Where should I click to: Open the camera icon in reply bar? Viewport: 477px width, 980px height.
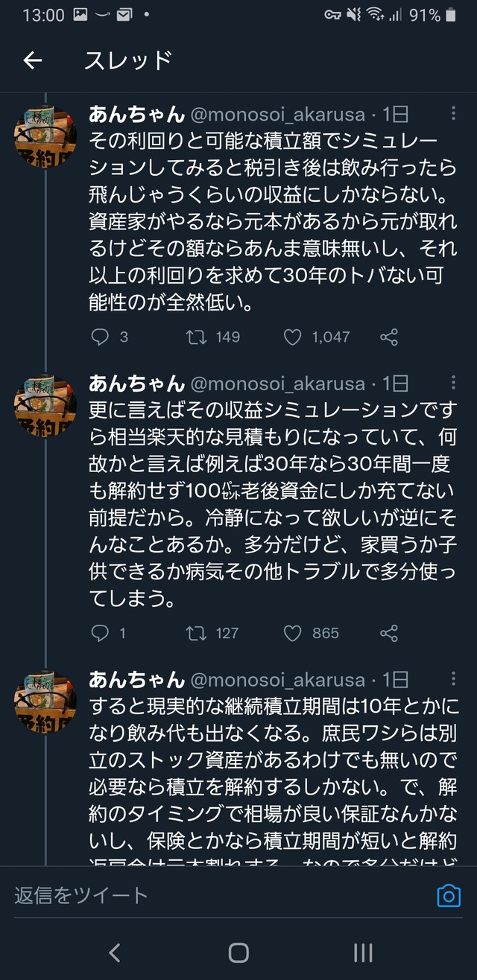(x=448, y=895)
